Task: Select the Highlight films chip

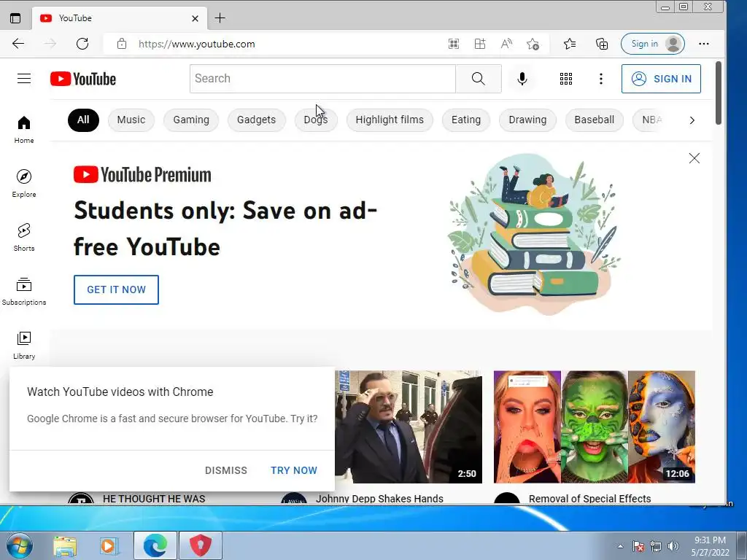Action: [x=390, y=120]
